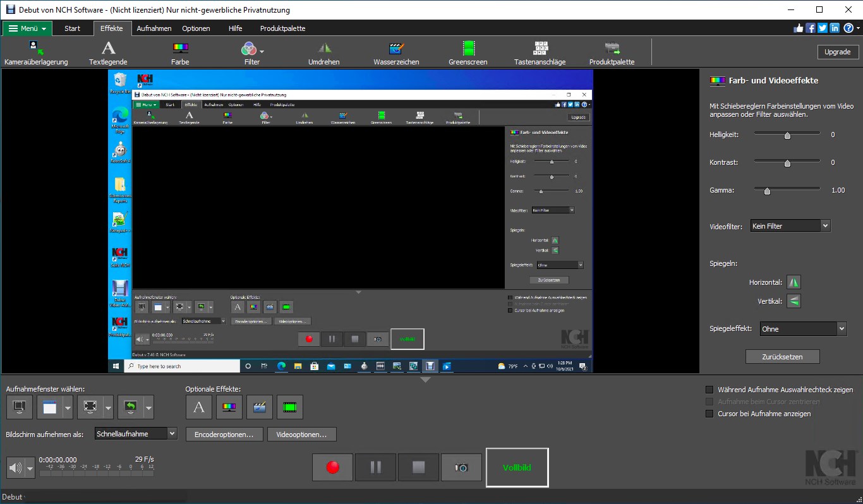Click the blue help question-mark icon
This screenshot has width=863, height=504.
point(848,28)
